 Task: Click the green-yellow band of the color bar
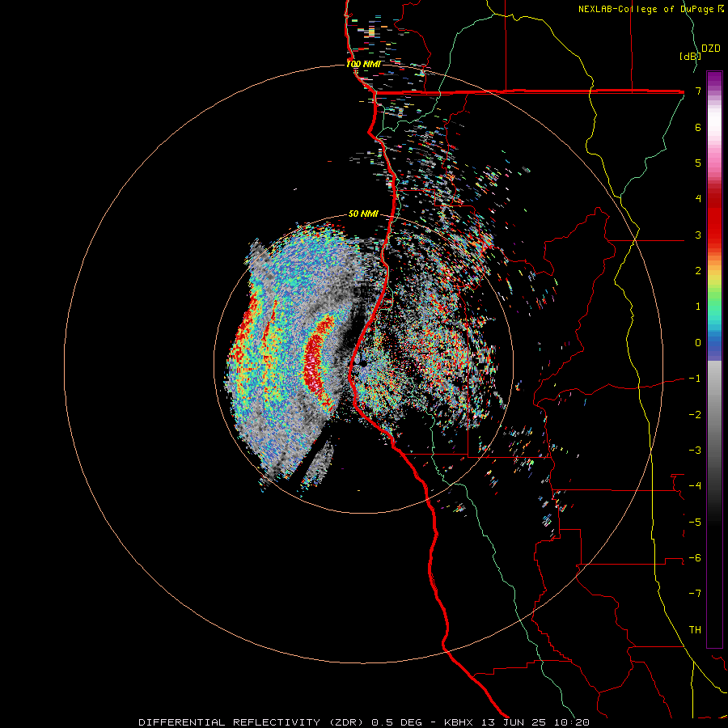coord(714,290)
